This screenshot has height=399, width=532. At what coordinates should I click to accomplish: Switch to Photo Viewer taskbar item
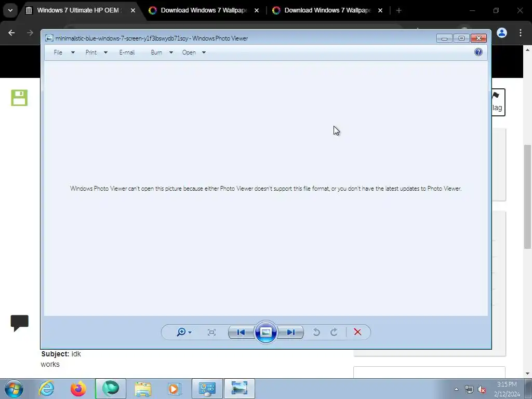tap(240, 389)
